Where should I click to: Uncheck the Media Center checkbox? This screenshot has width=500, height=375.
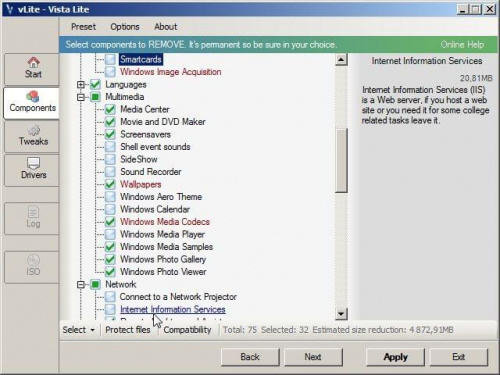pos(110,109)
